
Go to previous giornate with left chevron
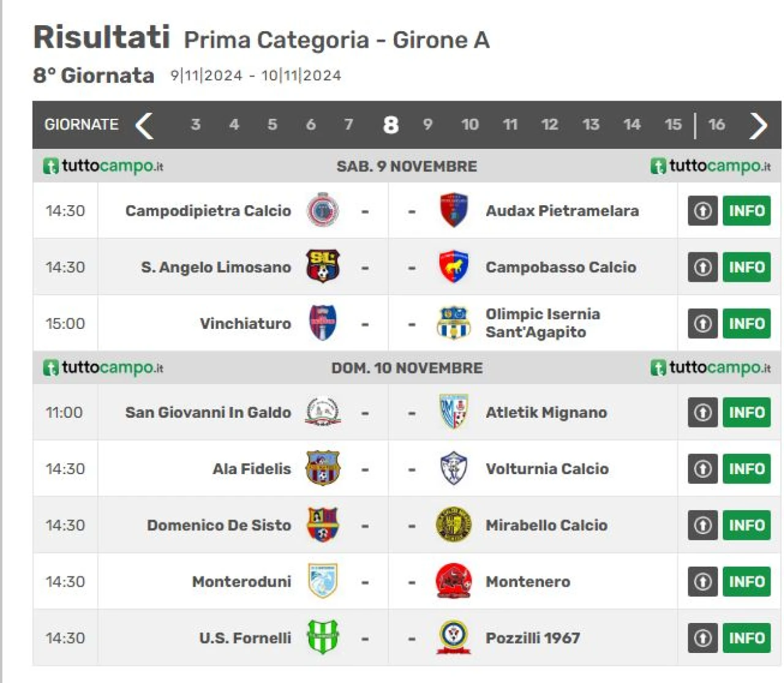coord(145,125)
